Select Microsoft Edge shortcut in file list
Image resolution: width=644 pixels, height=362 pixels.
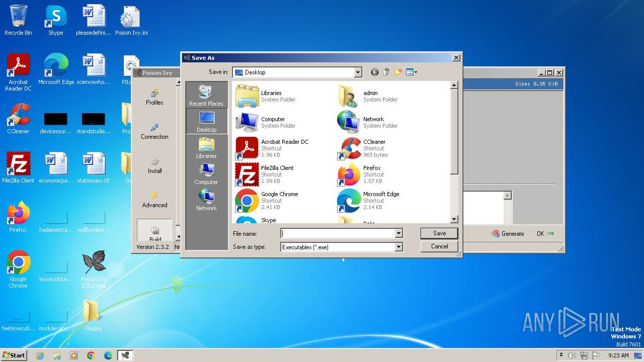(369, 201)
